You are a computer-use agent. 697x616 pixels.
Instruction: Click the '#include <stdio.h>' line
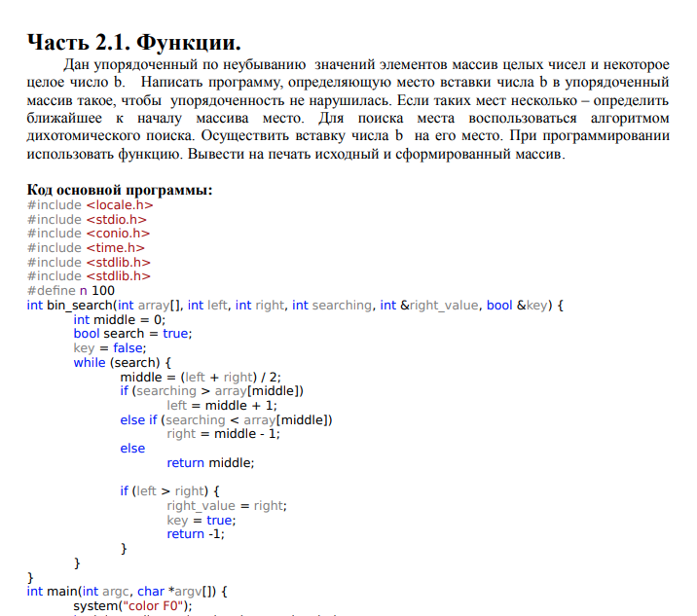tap(87, 220)
